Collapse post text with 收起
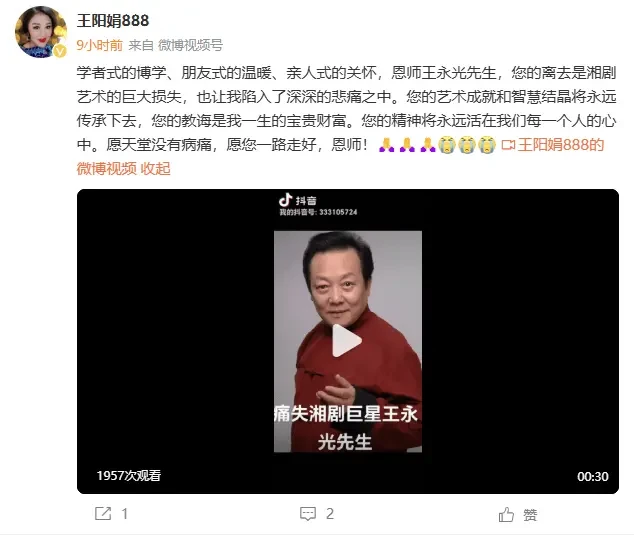This screenshot has width=634, height=535. click(155, 168)
